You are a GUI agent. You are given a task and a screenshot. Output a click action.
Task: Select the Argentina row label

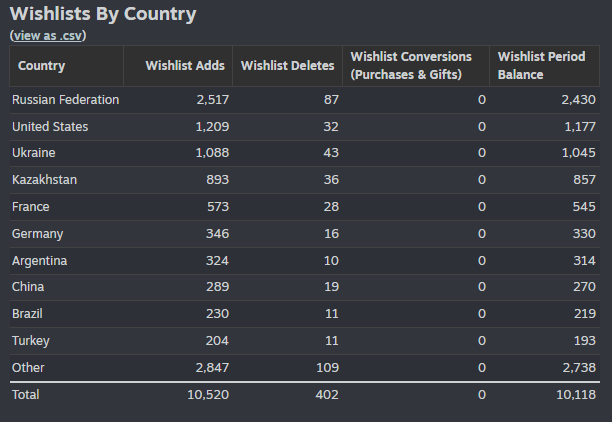point(39,261)
